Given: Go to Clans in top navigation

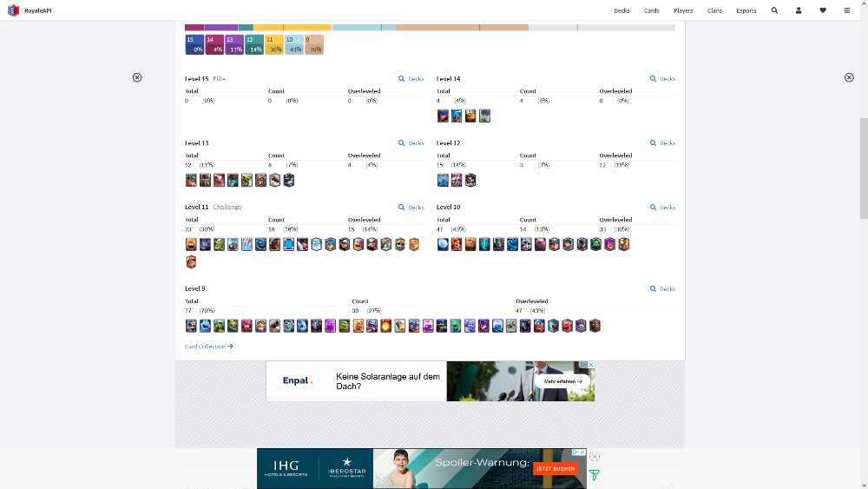Looking at the screenshot, I should [x=714, y=10].
